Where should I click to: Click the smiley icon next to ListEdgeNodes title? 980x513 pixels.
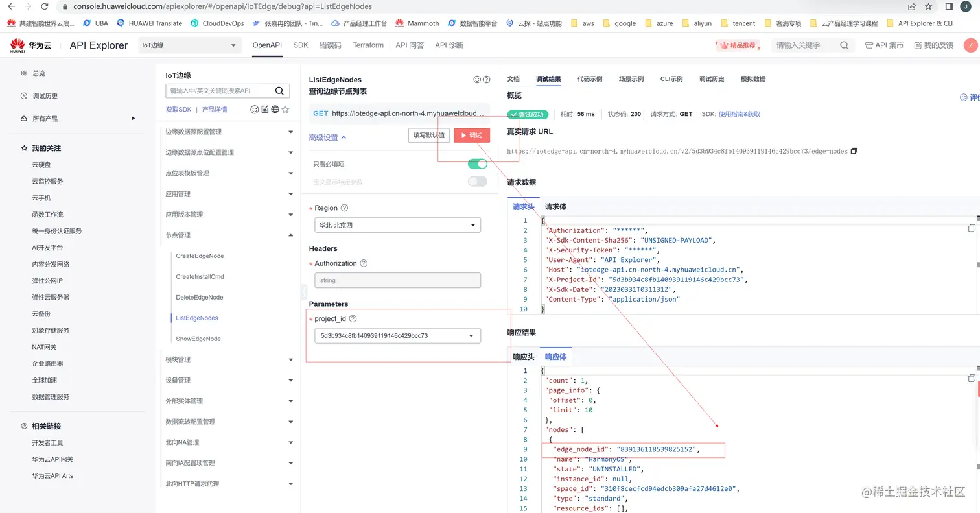(477, 80)
